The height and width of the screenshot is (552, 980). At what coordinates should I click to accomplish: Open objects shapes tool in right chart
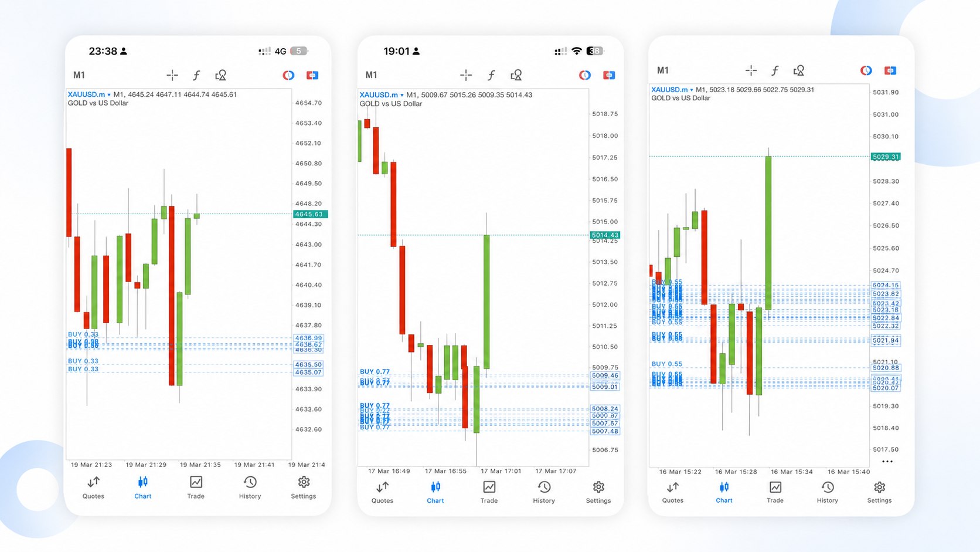798,70
